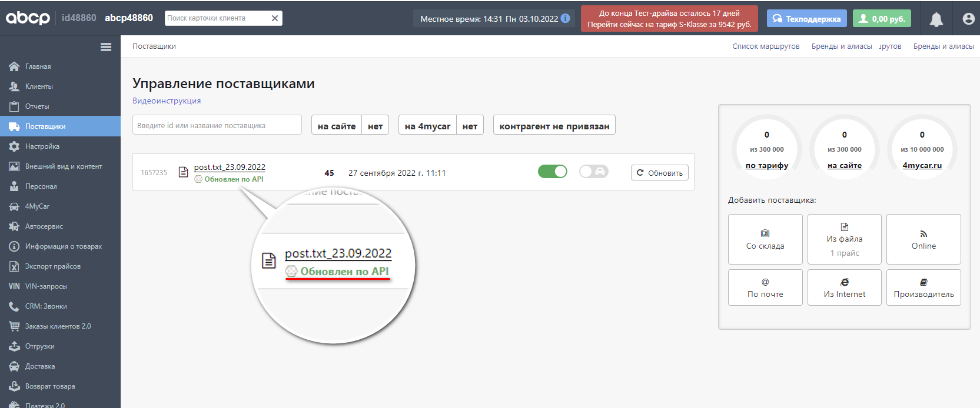980x408 pixels.
Task: Click the Обновить refresh button
Action: (x=660, y=173)
